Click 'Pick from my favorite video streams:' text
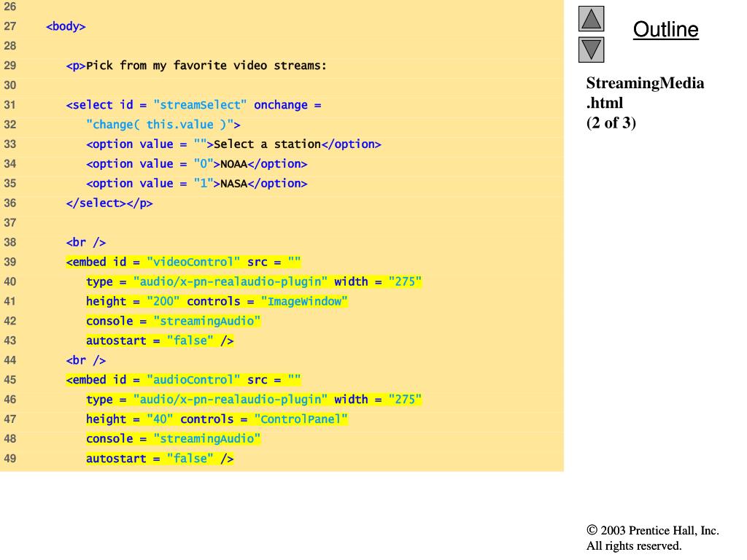This screenshot has height=560, width=747. click(206, 65)
